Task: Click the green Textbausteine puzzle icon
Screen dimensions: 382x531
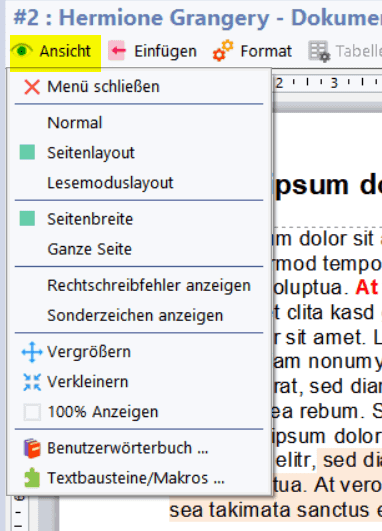Action: click(x=32, y=478)
